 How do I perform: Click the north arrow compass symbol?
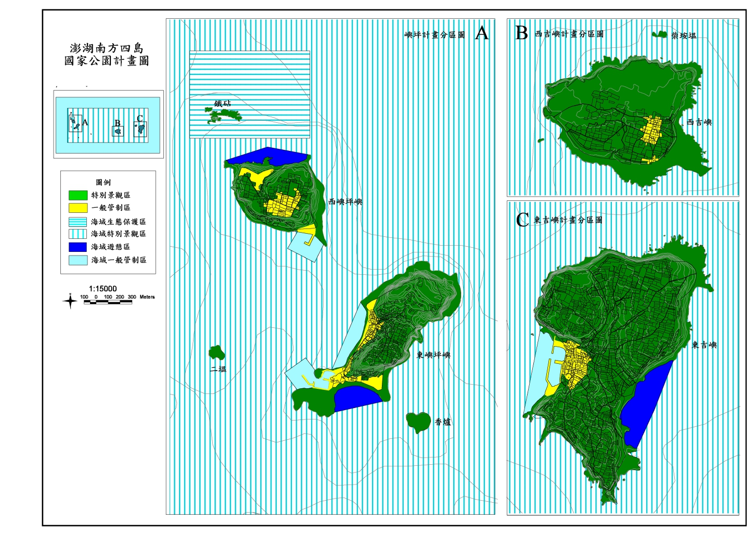pyautogui.click(x=70, y=301)
